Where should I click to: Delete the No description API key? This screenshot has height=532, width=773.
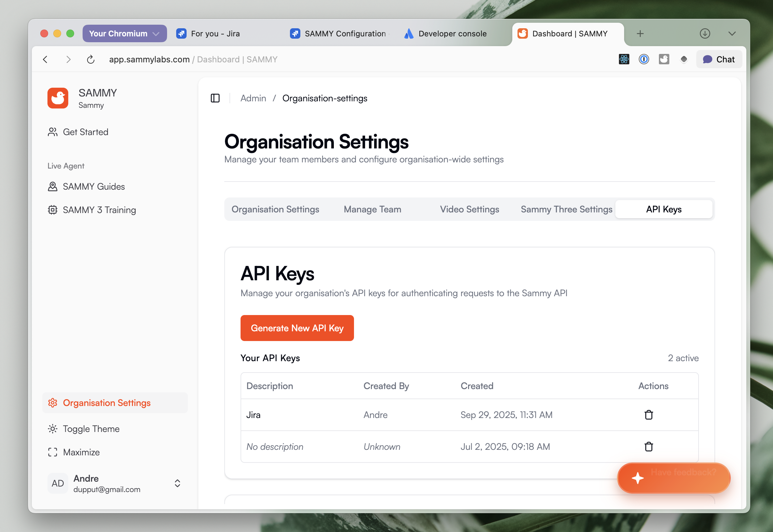[x=648, y=446]
